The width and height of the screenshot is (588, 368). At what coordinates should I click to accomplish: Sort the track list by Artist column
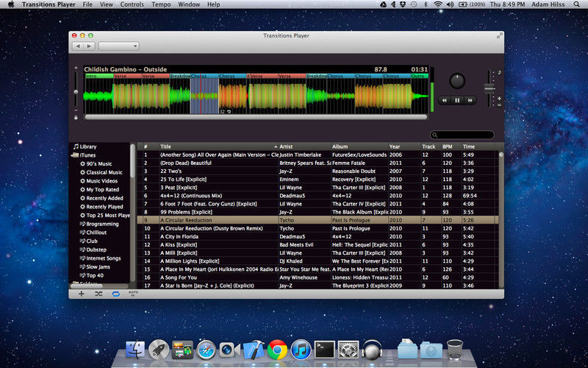[x=304, y=146]
